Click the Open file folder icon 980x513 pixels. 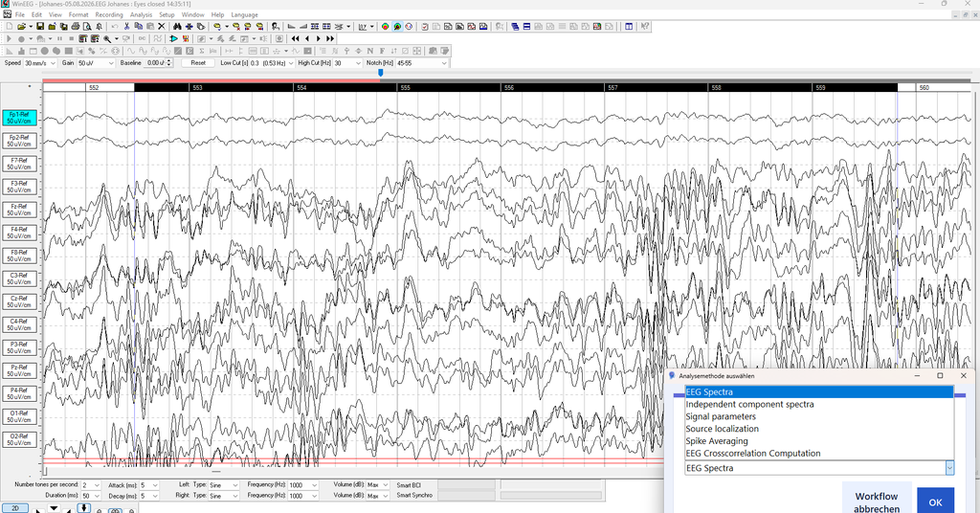pyautogui.click(x=21, y=26)
